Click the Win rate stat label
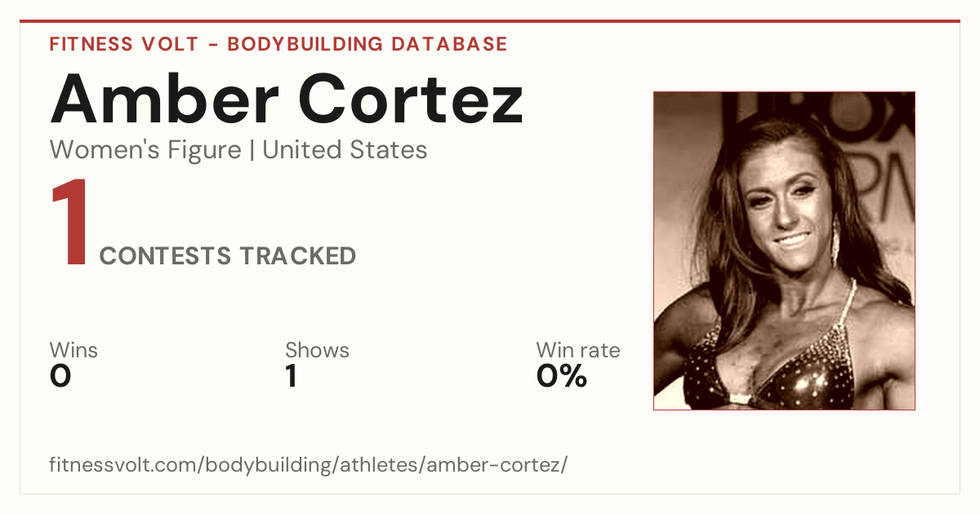 [578, 351]
